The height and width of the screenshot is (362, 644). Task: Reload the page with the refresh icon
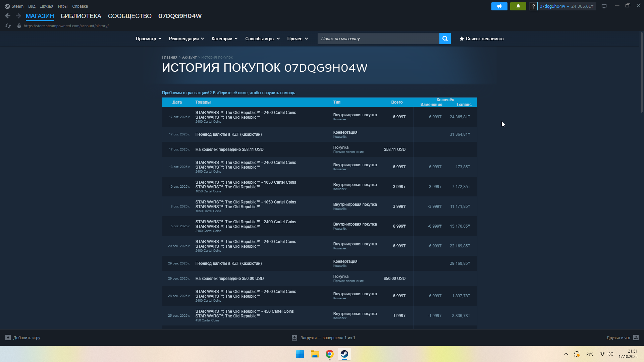coord(8,26)
